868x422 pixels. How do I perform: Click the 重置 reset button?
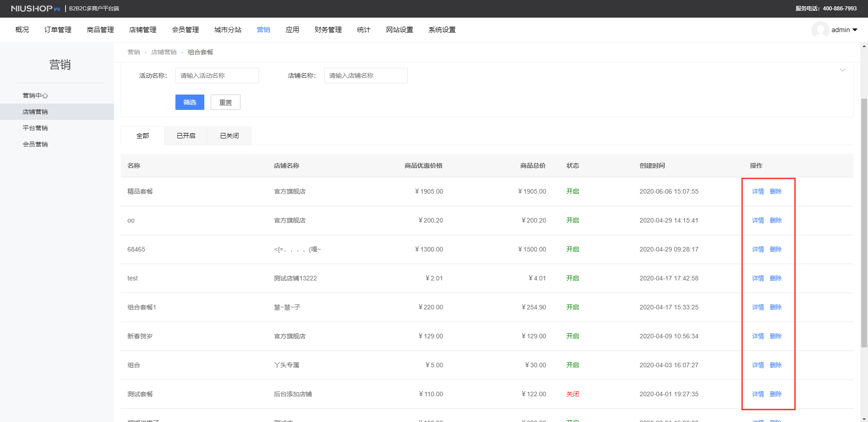226,102
